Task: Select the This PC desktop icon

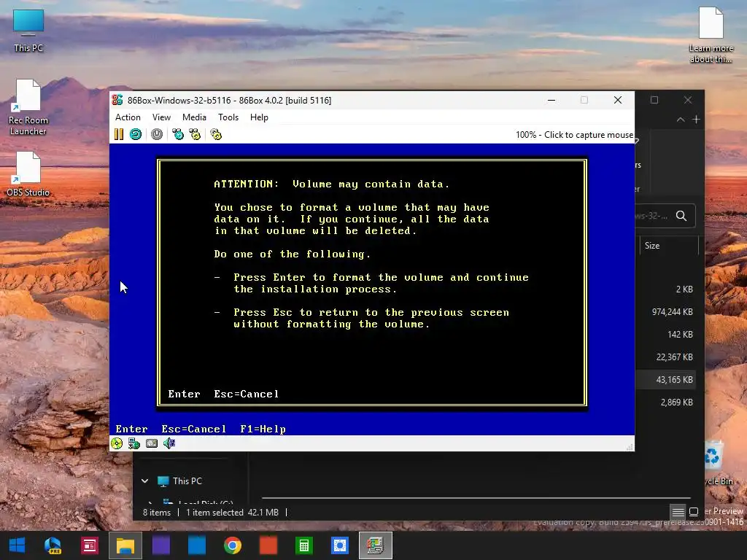Action: (x=28, y=31)
